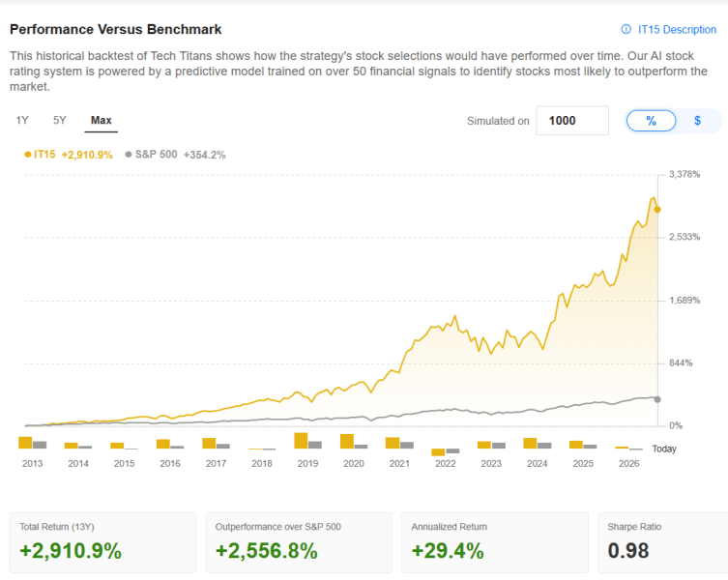Open the IT15 Description link
The height and width of the screenshot is (580, 728).
[677, 30]
